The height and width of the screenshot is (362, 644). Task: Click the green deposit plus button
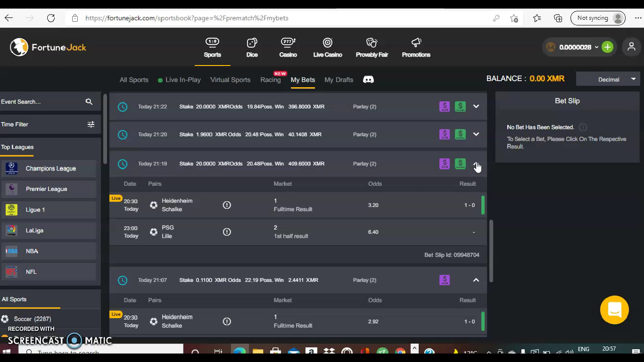[607, 47]
